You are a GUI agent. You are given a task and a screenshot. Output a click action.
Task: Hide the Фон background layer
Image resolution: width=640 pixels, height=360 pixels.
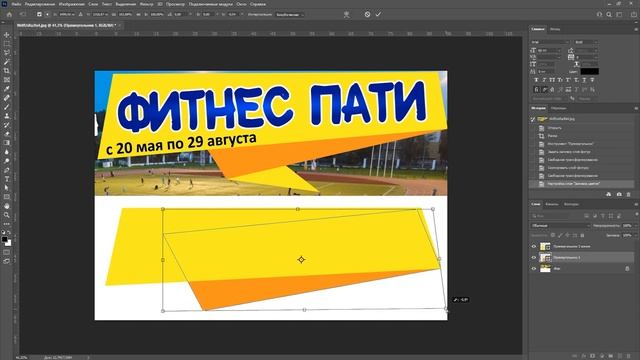coord(533,269)
